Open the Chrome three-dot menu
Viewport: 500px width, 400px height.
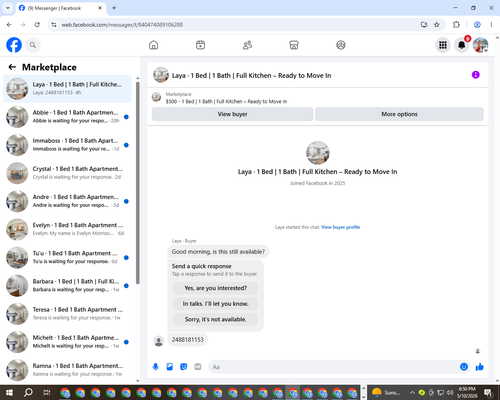(491, 25)
